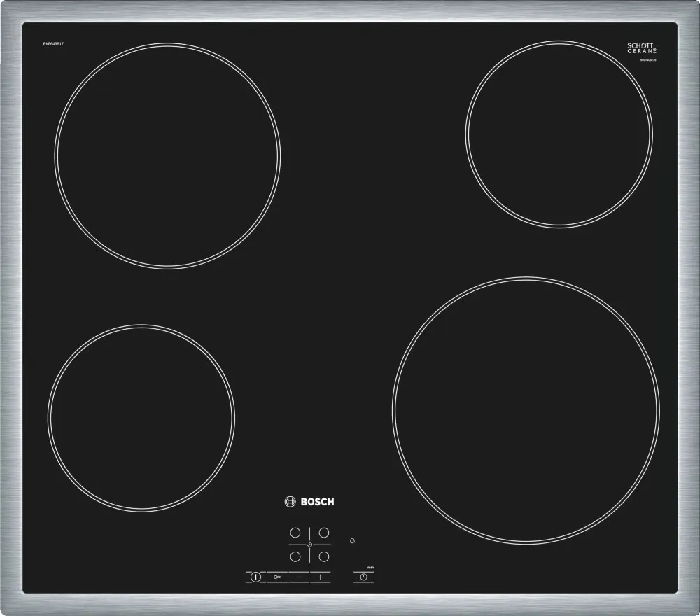Toggle the childproof lock key symbol

(277, 577)
